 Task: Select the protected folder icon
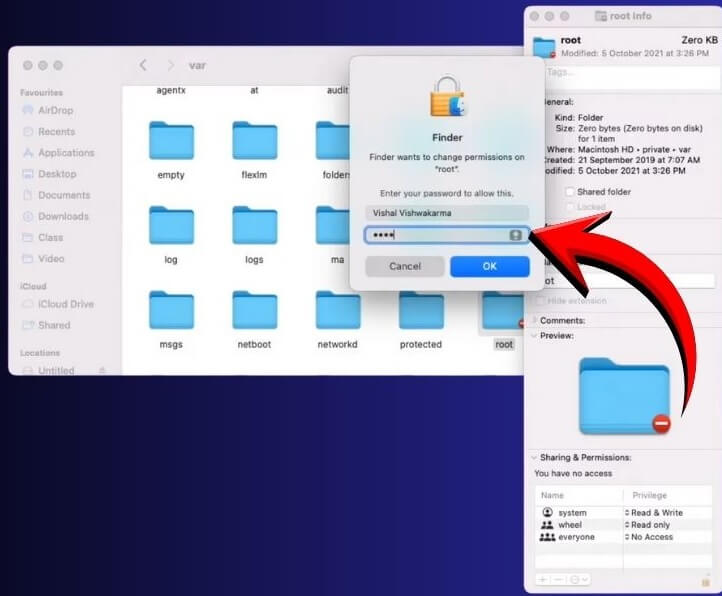tap(421, 310)
